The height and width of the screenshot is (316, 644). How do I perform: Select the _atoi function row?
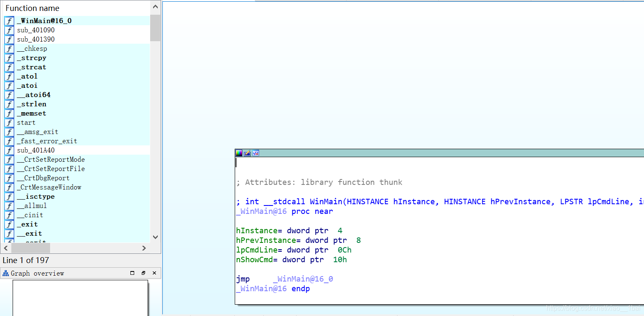[x=77, y=85]
